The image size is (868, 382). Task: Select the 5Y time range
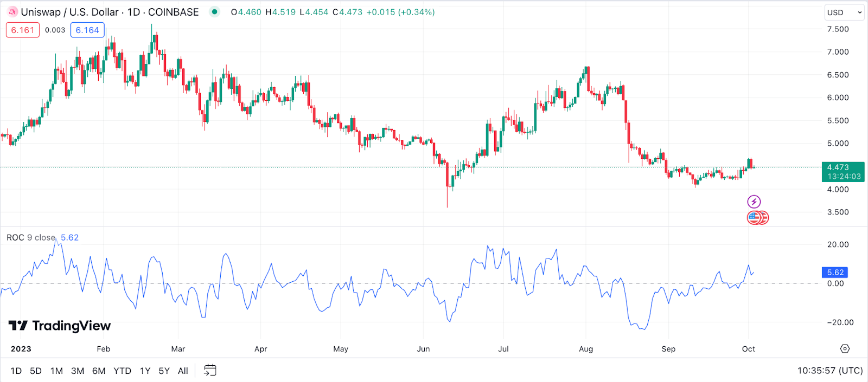pos(164,371)
